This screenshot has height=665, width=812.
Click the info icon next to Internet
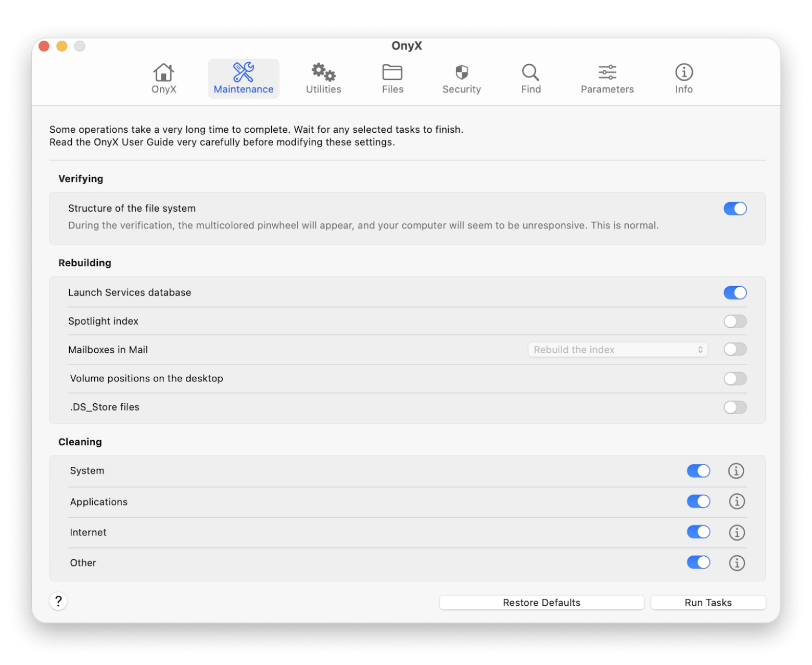[x=737, y=532]
